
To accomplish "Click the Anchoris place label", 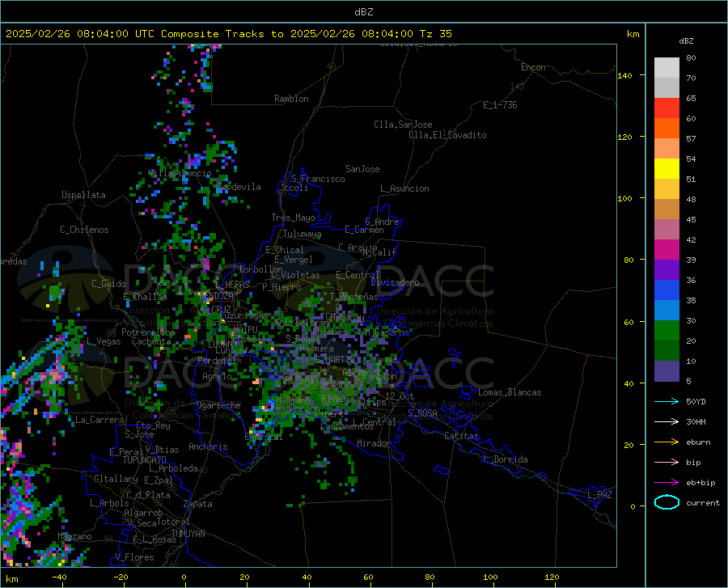I will [208, 446].
